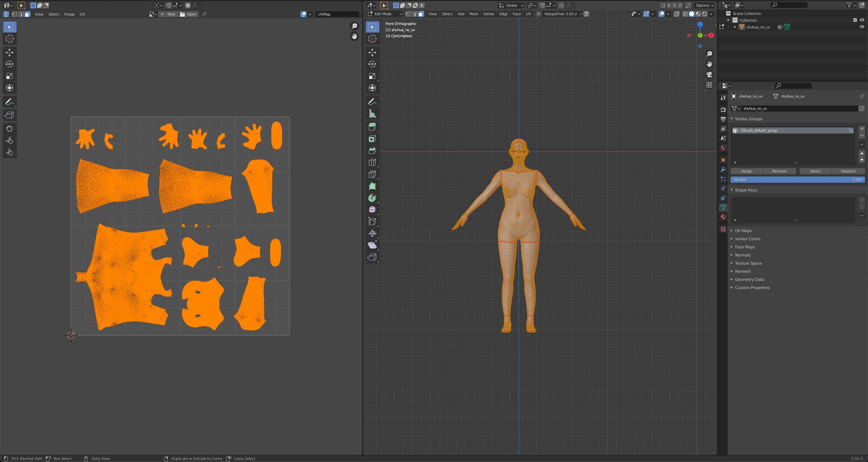Open the World properties tab
Screen dimensions: 868x462
(723, 148)
